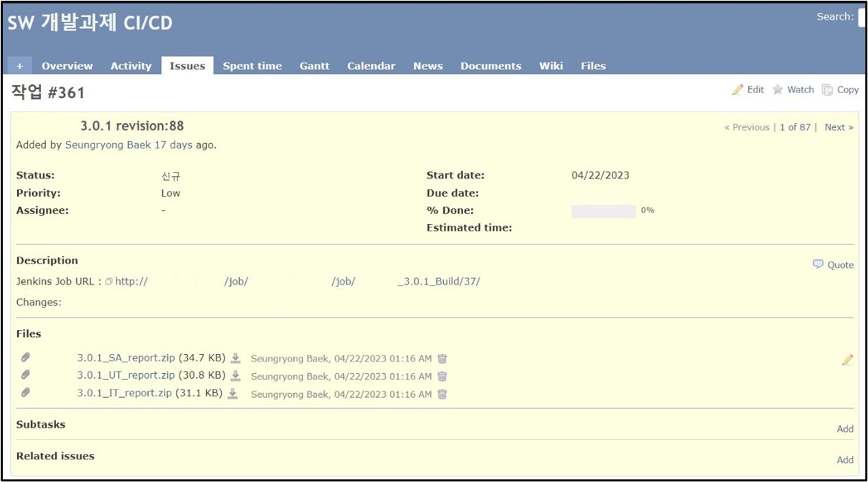
Task: Click the download icon for 3.0.1_IT_report.zip
Action: (232, 394)
